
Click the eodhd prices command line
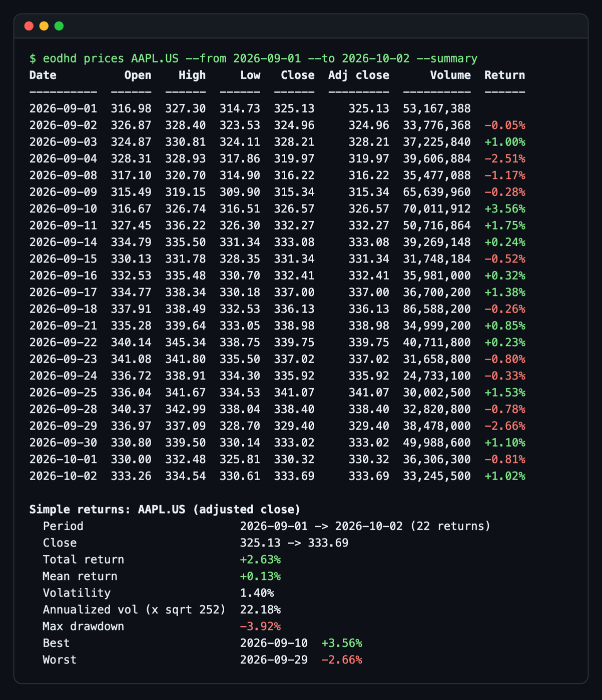click(253, 58)
